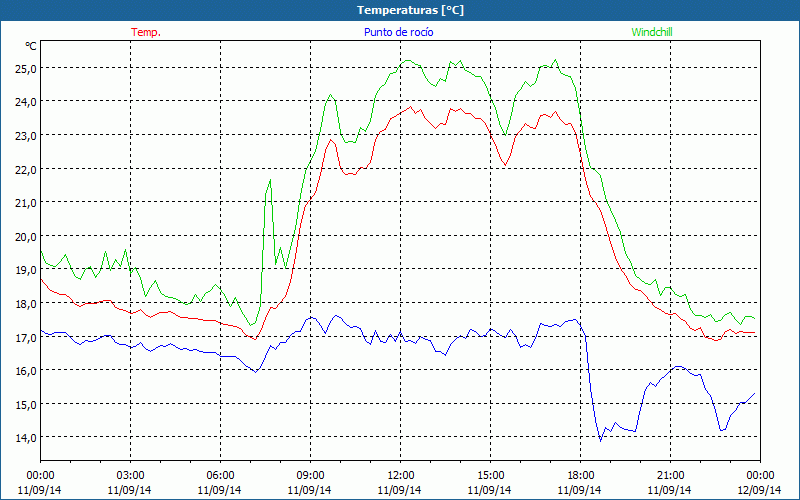Click the 14,0 y-axis value
Image resolution: width=800 pixels, height=500 pixels.
click(x=26, y=438)
